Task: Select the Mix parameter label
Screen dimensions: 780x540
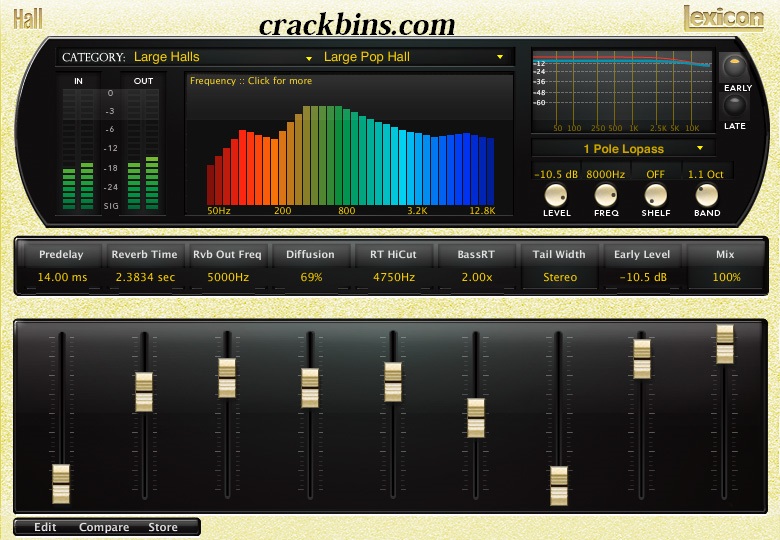Action: pyautogui.click(x=725, y=255)
